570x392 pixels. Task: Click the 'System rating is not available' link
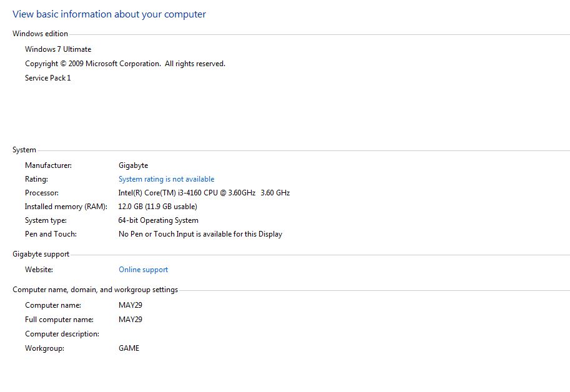[x=166, y=179]
